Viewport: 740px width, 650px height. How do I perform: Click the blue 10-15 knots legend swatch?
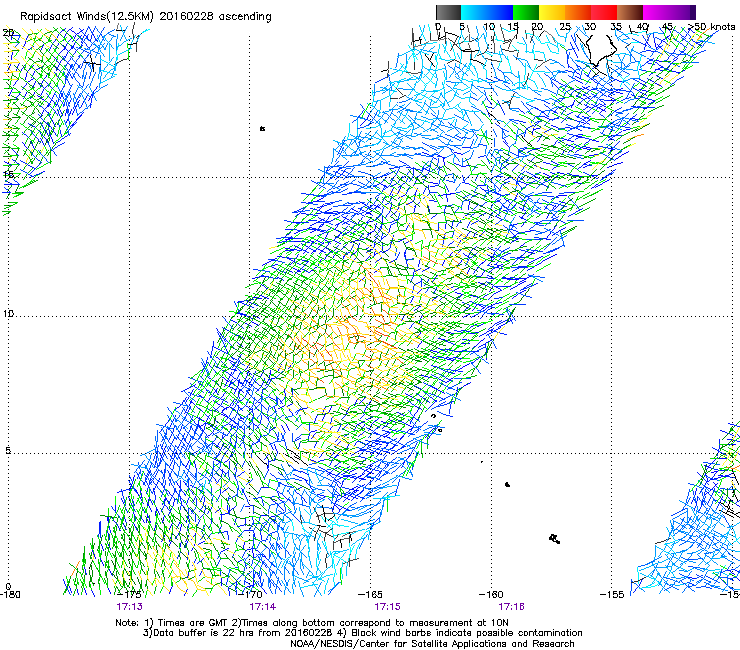(500, 12)
